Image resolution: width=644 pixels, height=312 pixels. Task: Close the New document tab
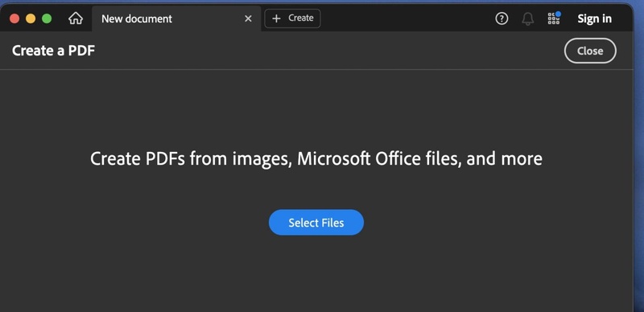tap(248, 18)
